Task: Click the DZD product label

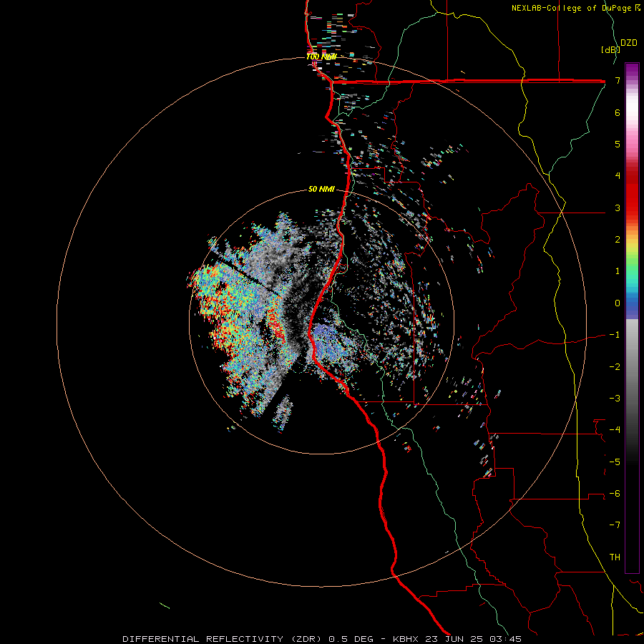Action: (x=629, y=43)
